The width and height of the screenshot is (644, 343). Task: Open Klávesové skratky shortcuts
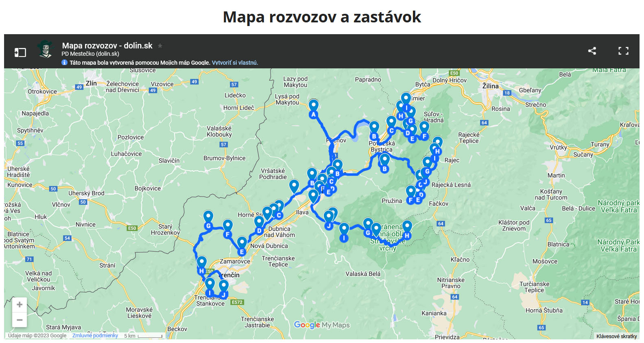(x=616, y=336)
